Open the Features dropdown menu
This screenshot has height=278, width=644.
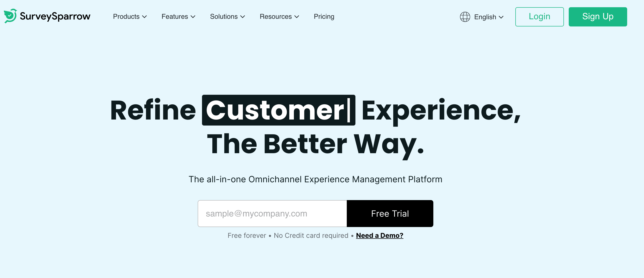[179, 16]
